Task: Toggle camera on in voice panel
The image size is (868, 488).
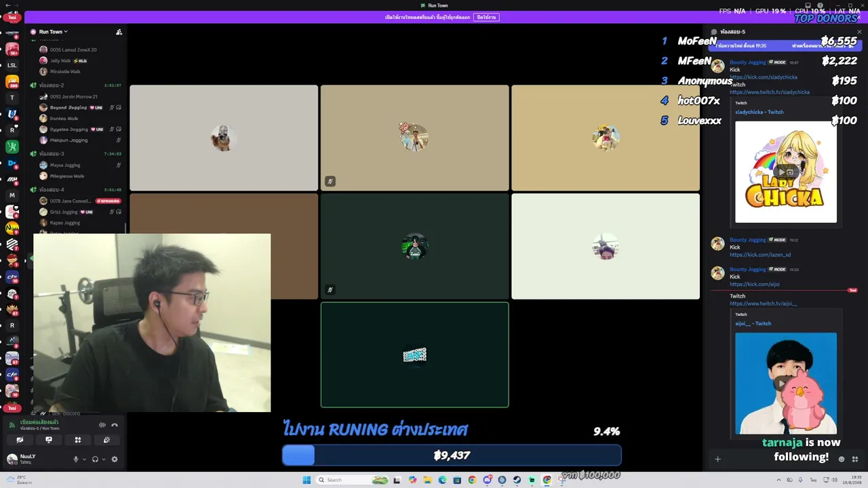Action: click(x=20, y=440)
